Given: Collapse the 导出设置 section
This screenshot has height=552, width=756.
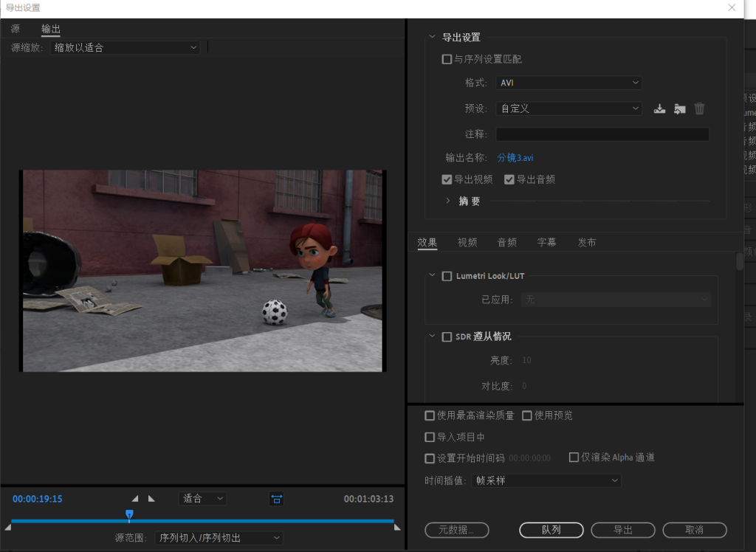Looking at the screenshot, I should coord(432,37).
